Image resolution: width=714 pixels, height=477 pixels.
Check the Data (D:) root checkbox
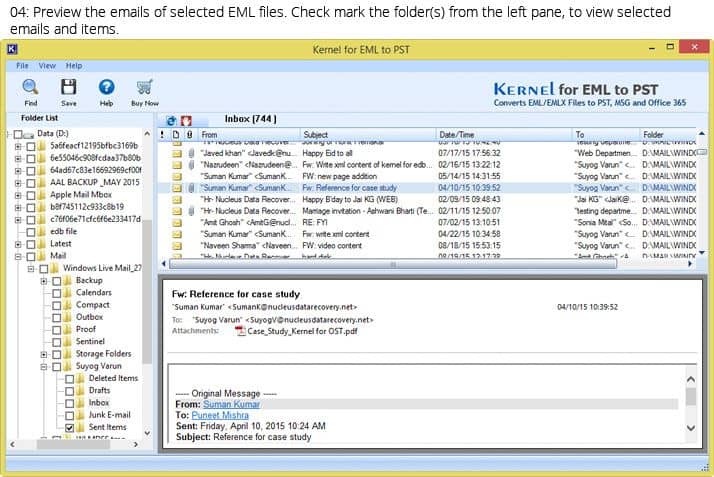pyautogui.click(x=18, y=134)
